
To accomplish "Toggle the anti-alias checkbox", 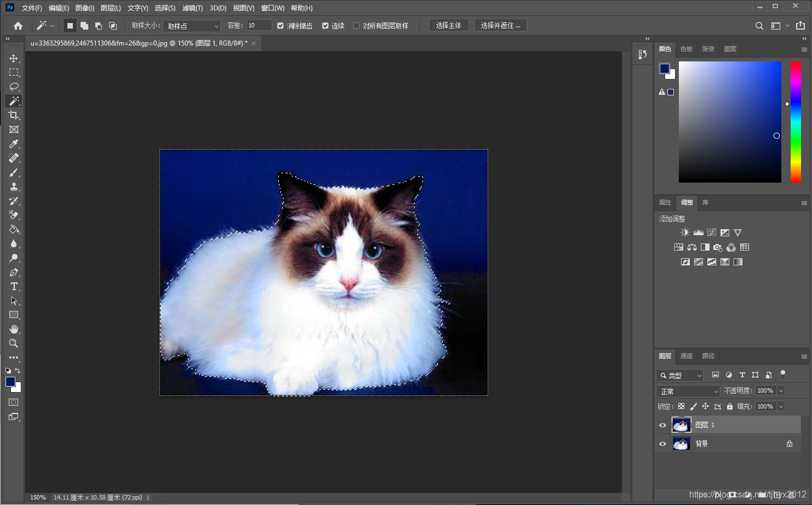I will pos(281,26).
